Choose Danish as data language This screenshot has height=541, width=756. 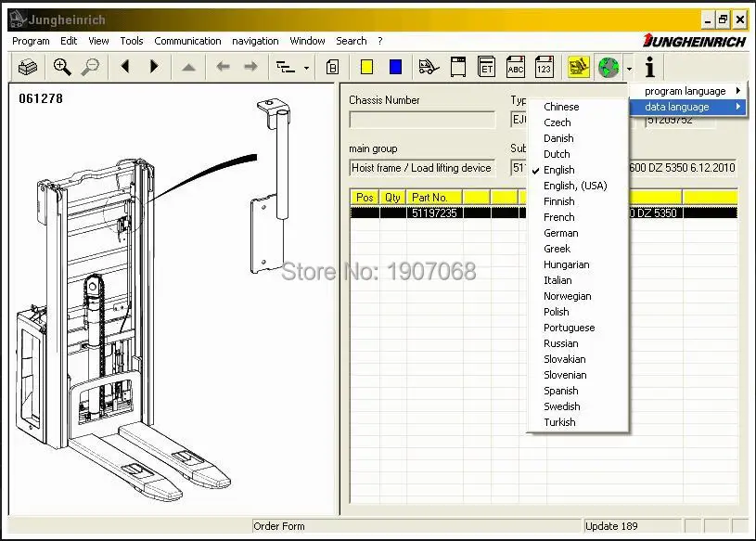click(x=579, y=138)
